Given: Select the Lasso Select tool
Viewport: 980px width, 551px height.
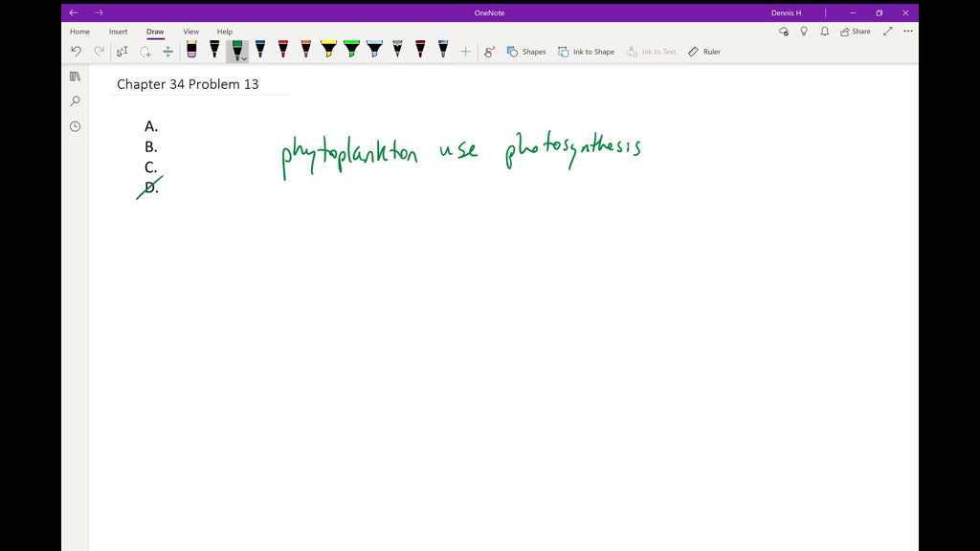Looking at the screenshot, I should pyautogui.click(x=145, y=52).
